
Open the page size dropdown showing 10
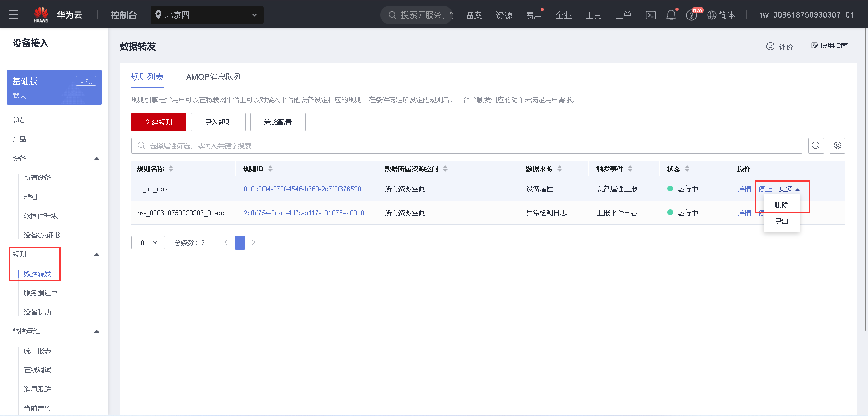pyautogui.click(x=148, y=242)
